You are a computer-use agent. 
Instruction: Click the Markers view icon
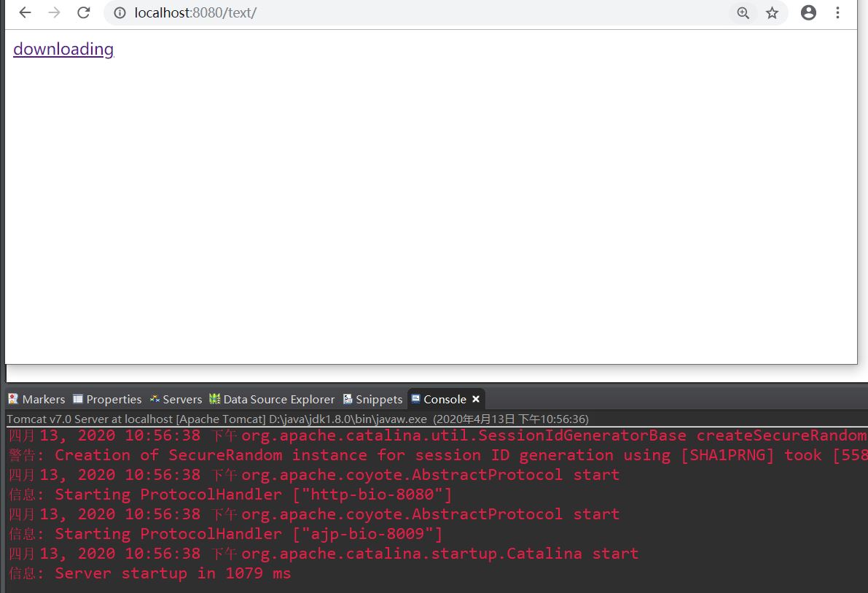tap(12, 399)
